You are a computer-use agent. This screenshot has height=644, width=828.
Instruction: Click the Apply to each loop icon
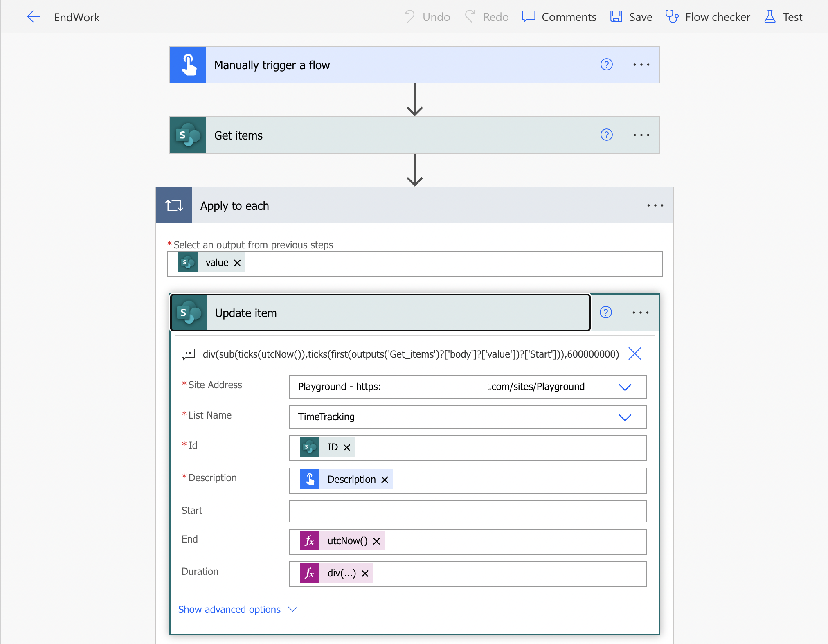[174, 205]
